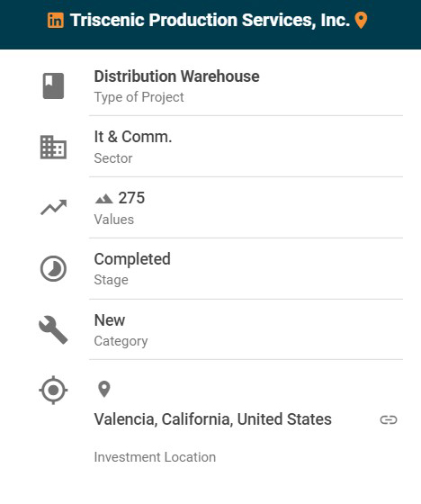421x504 pixels.
Task: Click the Triscenic Production Services, Inc. title
Action: [x=210, y=20]
